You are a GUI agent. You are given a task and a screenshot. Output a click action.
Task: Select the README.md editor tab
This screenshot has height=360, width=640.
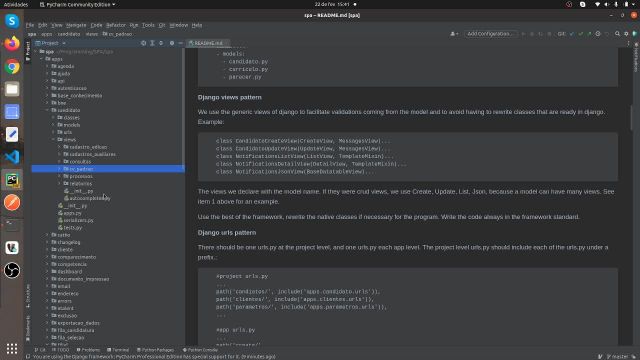point(207,43)
